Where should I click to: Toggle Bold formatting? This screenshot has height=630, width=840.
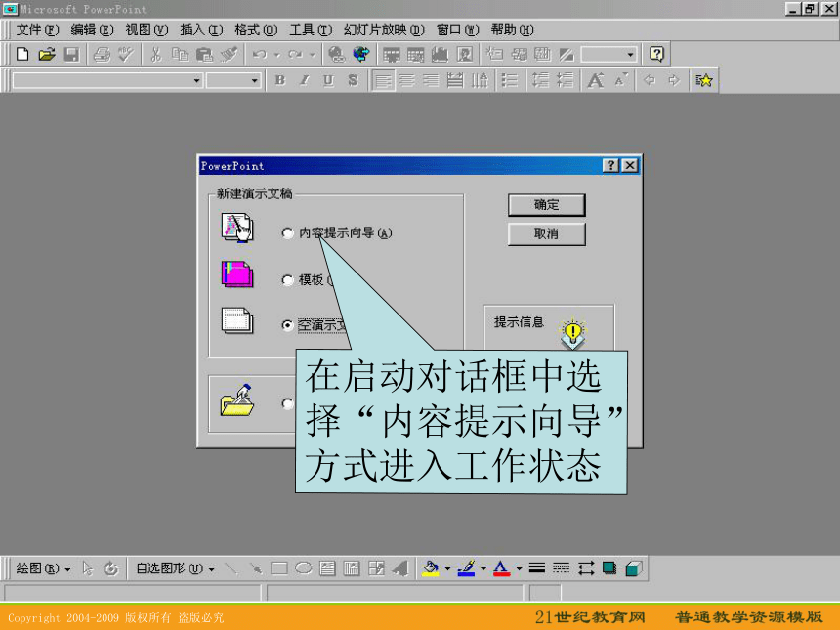[x=279, y=80]
